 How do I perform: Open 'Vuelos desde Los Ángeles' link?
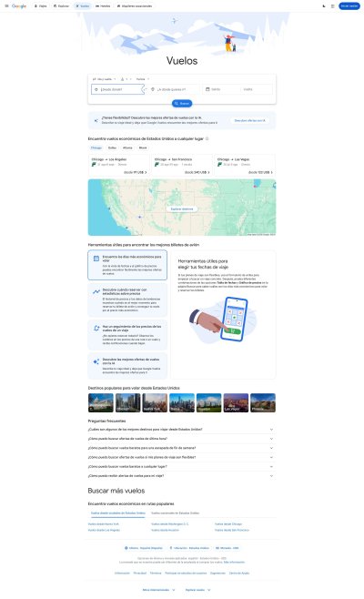(104, 530)
